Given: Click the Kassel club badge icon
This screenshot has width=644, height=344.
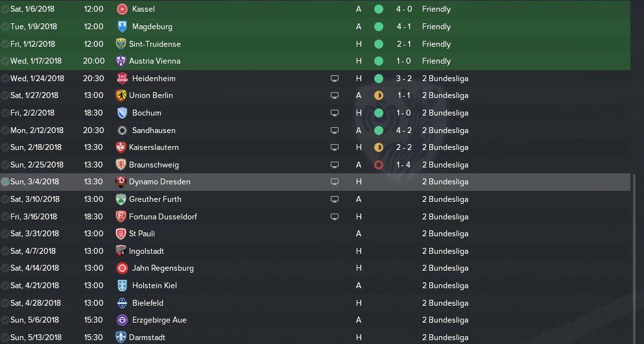Looking at the screenshot, I should 121,9.
